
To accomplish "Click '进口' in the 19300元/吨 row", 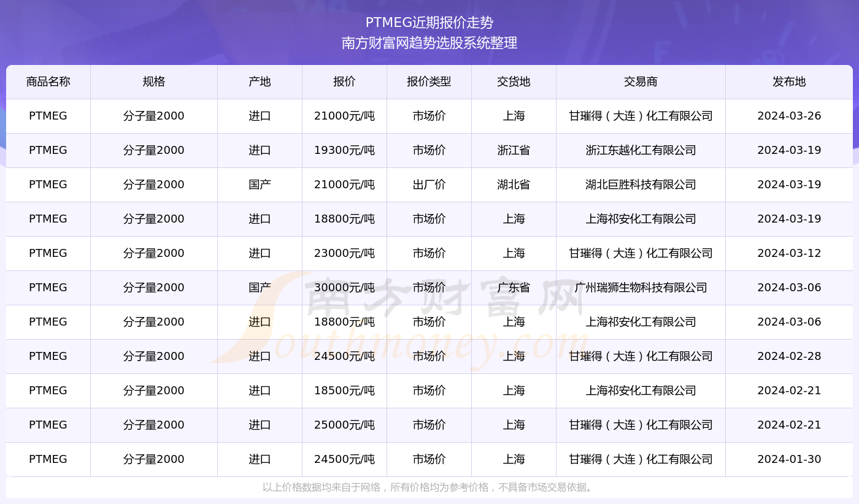I will coord(260,150).
